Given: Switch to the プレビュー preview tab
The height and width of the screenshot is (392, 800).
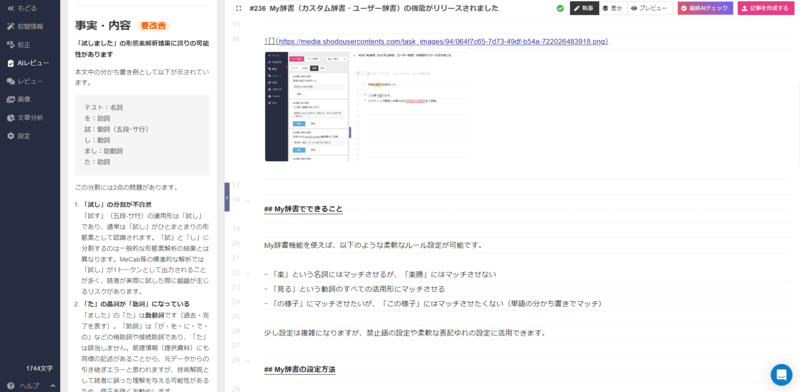Looking at the screenshot, I should point(649,8).
